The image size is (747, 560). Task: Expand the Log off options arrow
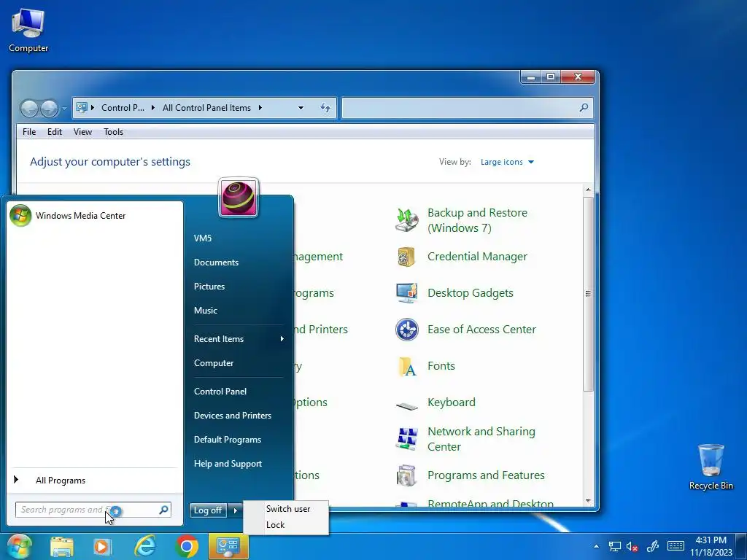[x=236, y=510]
